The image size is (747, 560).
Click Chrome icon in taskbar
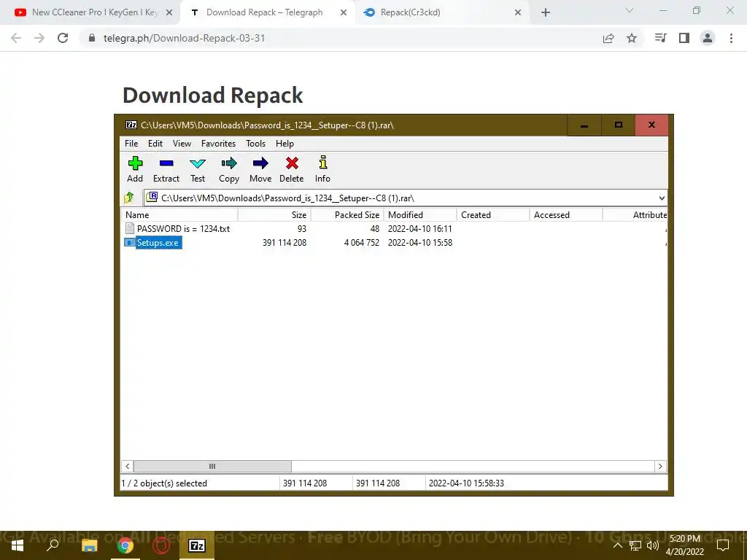125,545
